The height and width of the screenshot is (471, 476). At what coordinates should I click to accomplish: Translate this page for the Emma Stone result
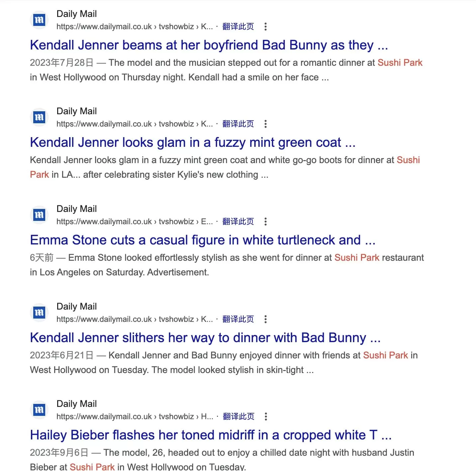238,222
